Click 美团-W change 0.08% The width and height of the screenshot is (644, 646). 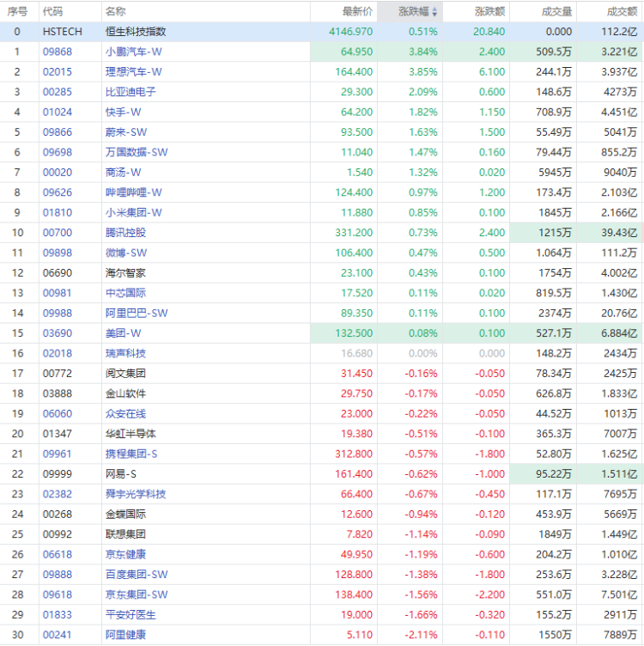tap(422, 333)
